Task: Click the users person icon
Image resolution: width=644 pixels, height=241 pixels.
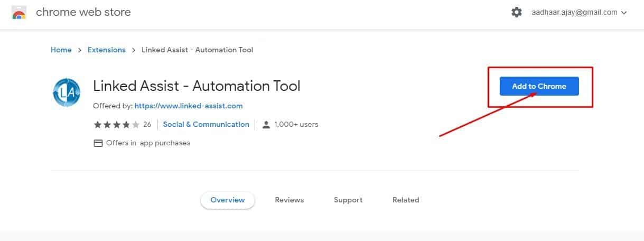Action: click(266, 125)
